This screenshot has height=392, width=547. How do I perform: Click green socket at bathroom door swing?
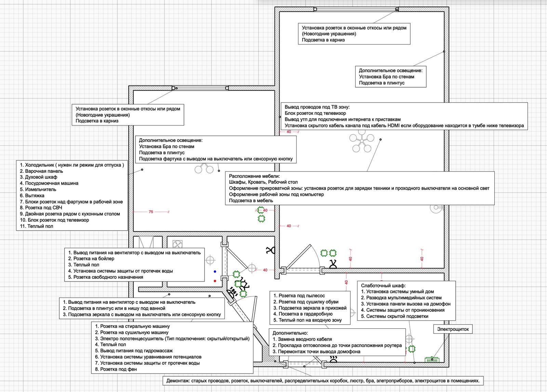point(236,274)
